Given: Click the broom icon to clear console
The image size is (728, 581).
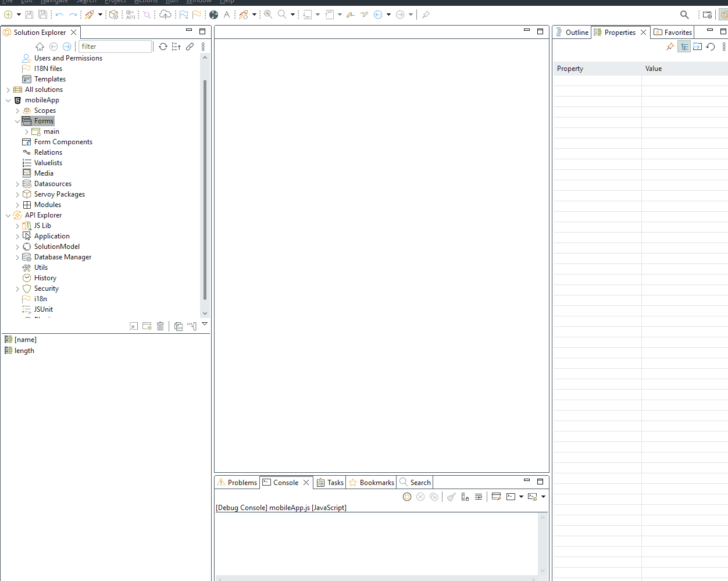Looking at the screenshot, I should click(x=451, y=497).
